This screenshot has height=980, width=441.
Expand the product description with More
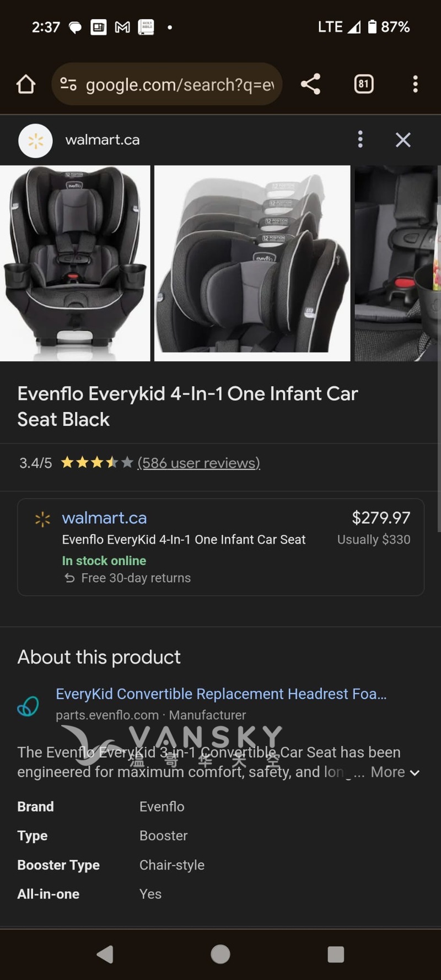pos(395,772)
